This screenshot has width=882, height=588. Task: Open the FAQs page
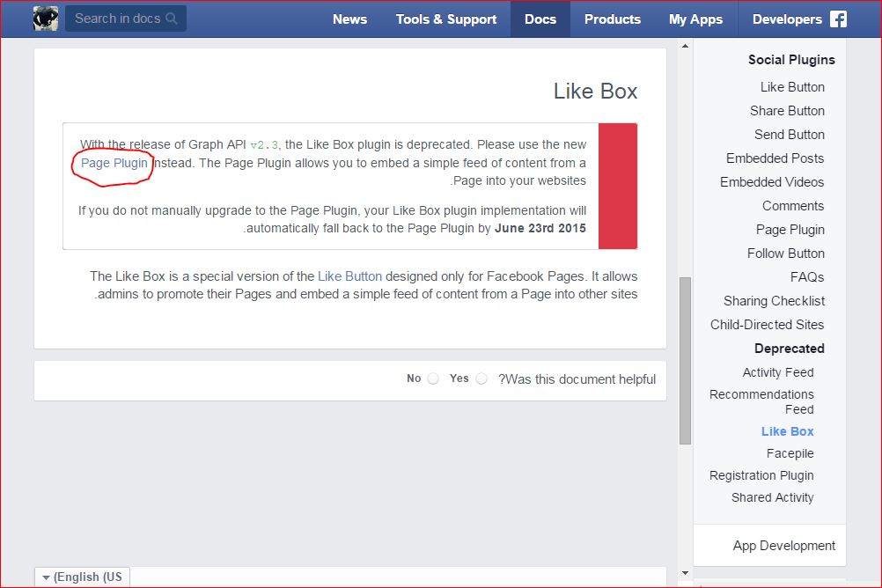(x=807, y=277)
